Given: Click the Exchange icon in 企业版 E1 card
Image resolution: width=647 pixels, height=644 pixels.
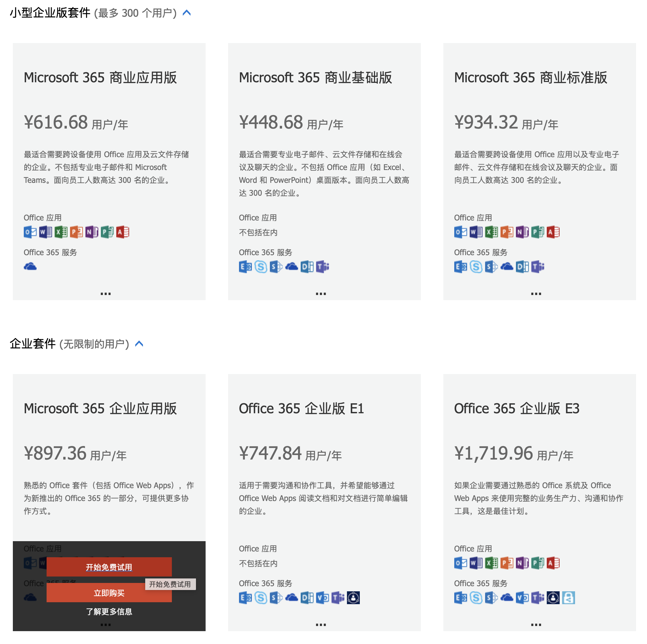Looking at the screenshot, I should pos(245,598).
